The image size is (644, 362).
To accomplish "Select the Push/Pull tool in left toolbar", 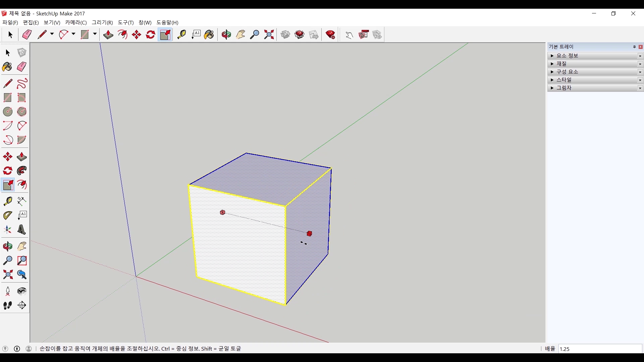I will (21, 157).
